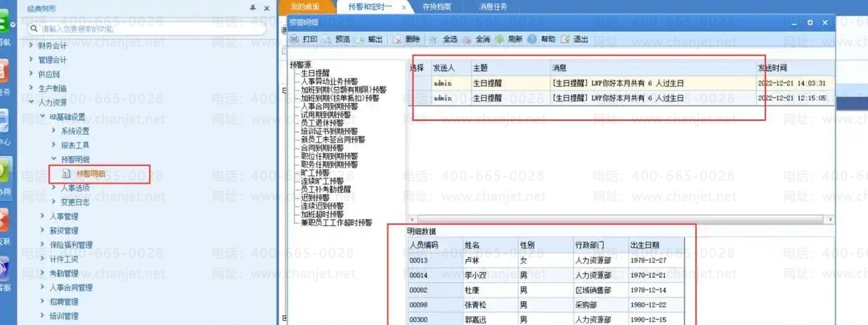Switch to the 消息任务 tab

point(493,6)
